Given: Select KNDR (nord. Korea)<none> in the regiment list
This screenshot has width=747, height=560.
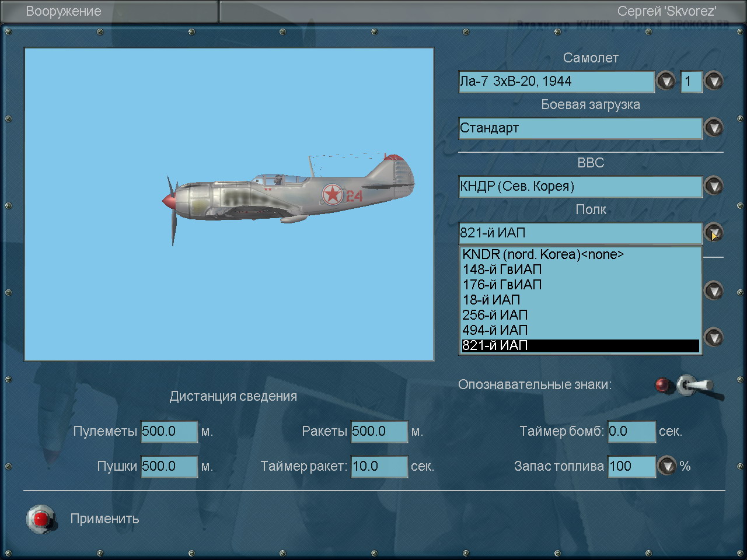Looking at the screenshot, I should [581, 254].
